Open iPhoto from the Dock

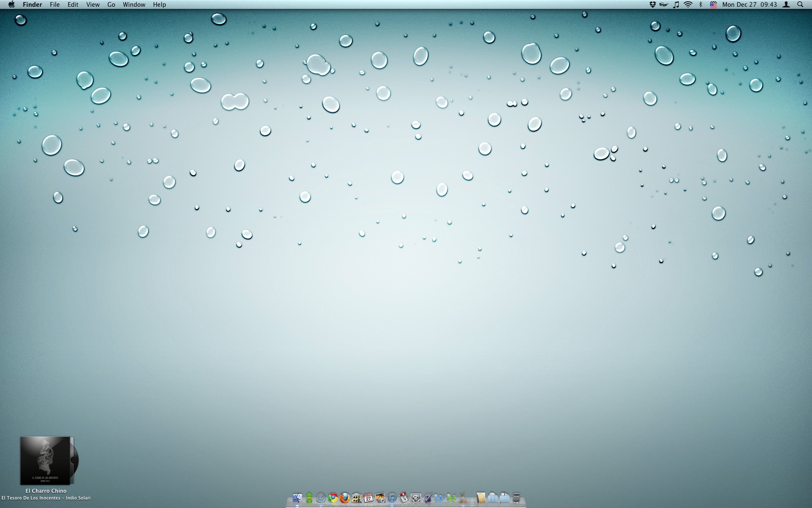point(380,498)
